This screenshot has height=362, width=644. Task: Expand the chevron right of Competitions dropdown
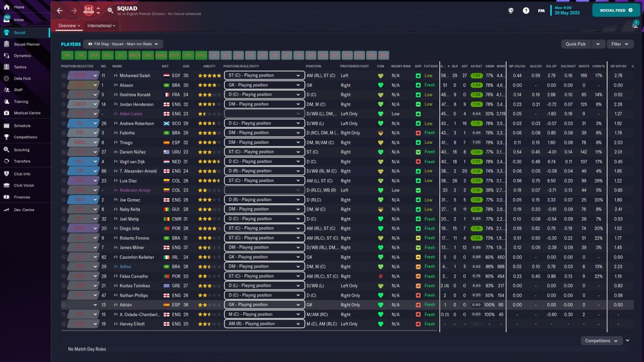[x=627, y=340]
